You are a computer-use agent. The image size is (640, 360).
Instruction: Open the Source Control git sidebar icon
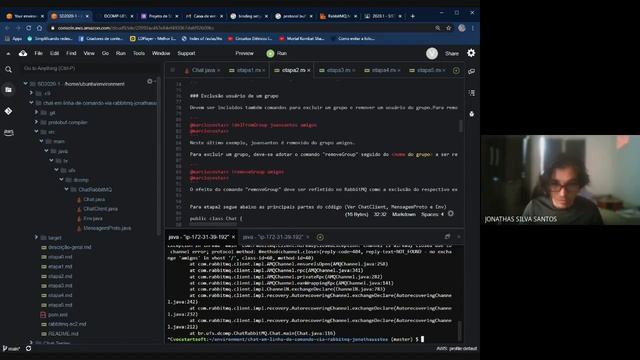point(8,111)
